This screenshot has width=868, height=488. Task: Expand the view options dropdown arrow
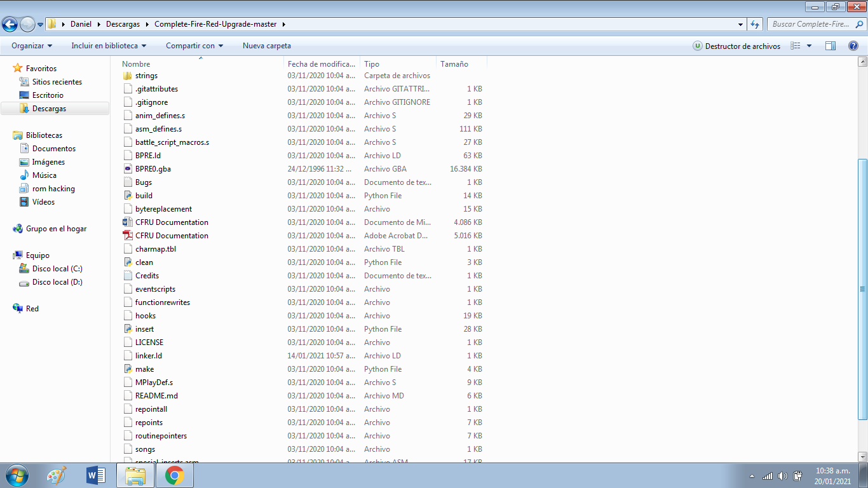(809, 46)
